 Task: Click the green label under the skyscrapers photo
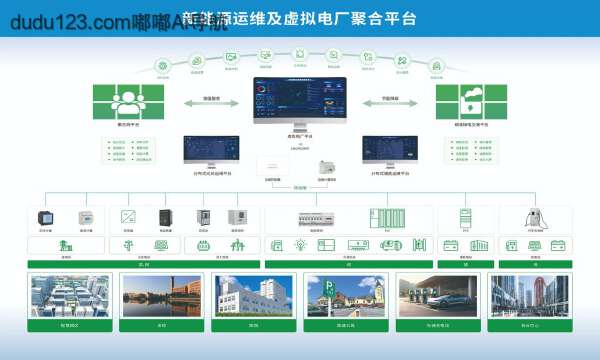tap(530, 326)
